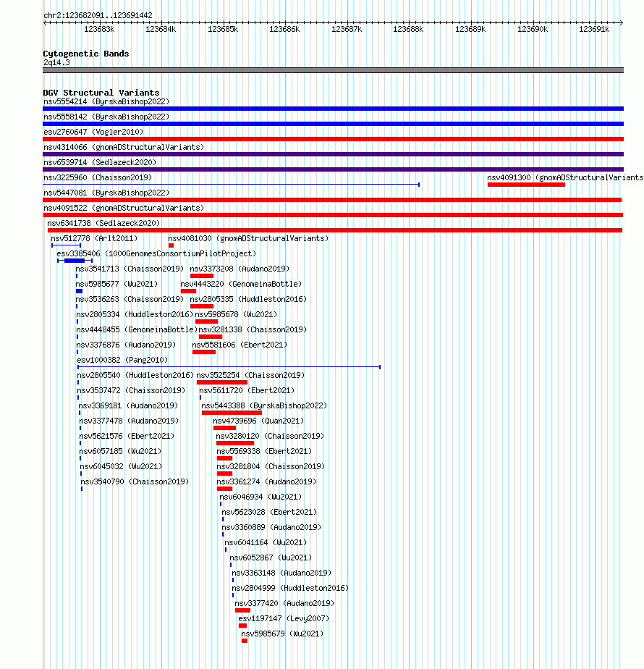Select nsv3361274 (Audano2019) label
This screenshot has width=644, height=669.
click(x=266, y=481)
